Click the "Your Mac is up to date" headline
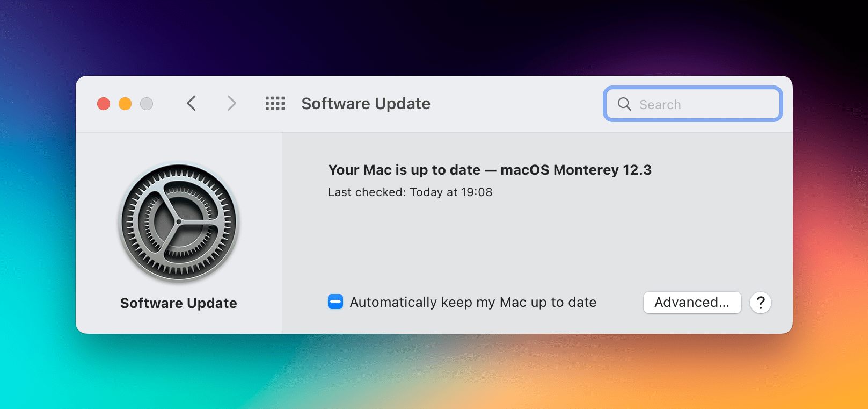 404,170
